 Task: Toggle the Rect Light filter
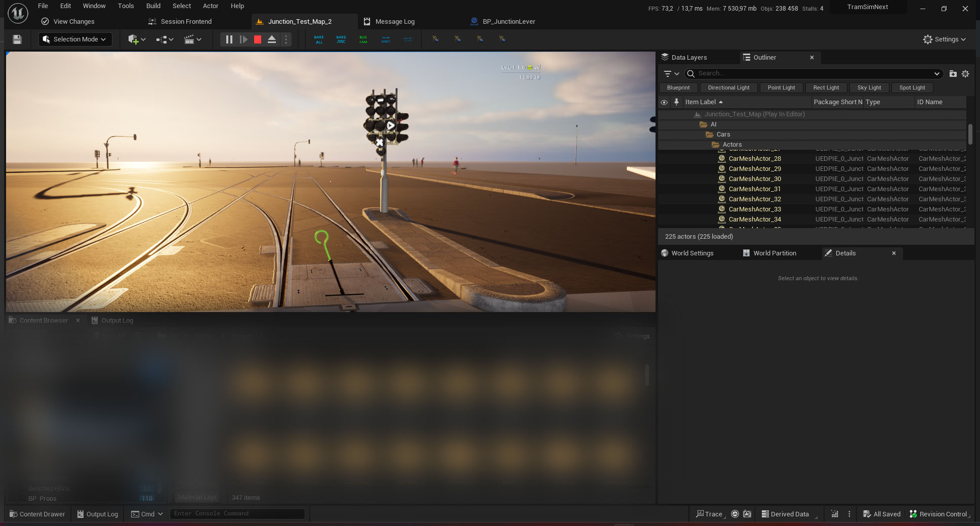[826, 88]
